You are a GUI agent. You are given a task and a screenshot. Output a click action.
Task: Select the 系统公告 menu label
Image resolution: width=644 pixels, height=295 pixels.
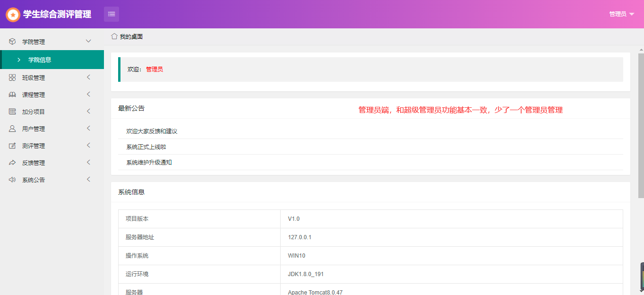point(34,180)
